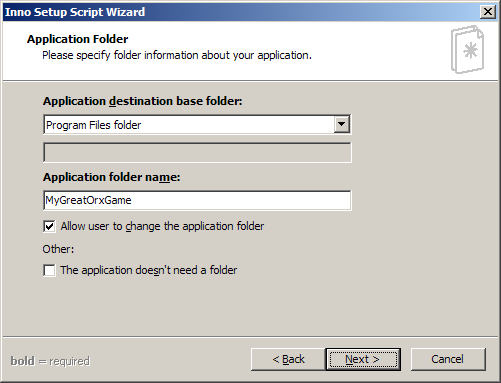Click inside the MyGreatOrxGame folder name field
This screenshot has width=501, height=383.
click(197, 200)
